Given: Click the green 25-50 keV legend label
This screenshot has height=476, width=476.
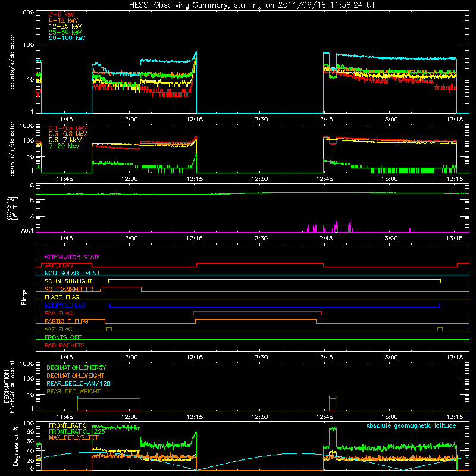Looking at the screenshot, I should (x=65, y=32).
